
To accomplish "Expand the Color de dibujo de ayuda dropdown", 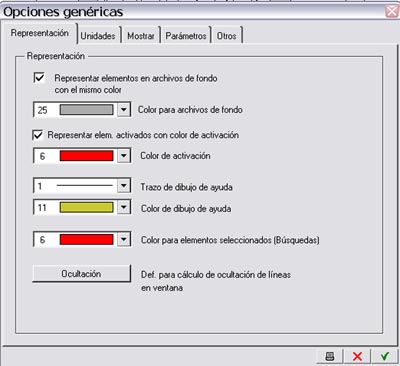I will tap(124, 208).
